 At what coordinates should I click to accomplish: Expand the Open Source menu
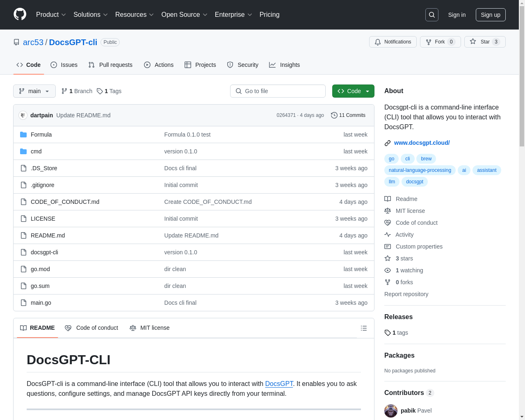[x=185, y=15]
